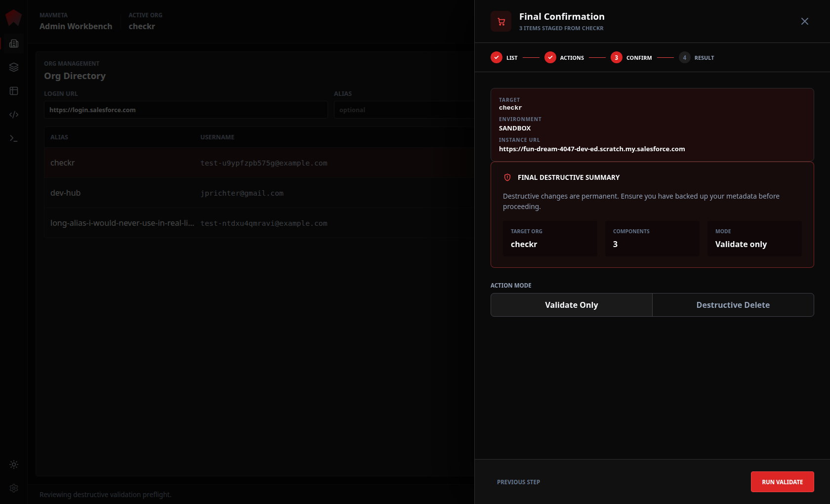Select the dev-hub org row
Screen dimensions: 830x504
(259, 193)
